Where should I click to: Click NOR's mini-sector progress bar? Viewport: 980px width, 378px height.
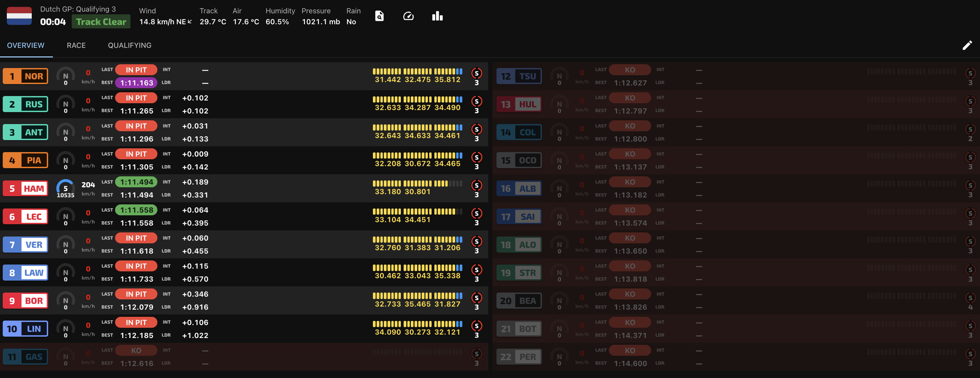pyautogui.click(x=418, y=71)
